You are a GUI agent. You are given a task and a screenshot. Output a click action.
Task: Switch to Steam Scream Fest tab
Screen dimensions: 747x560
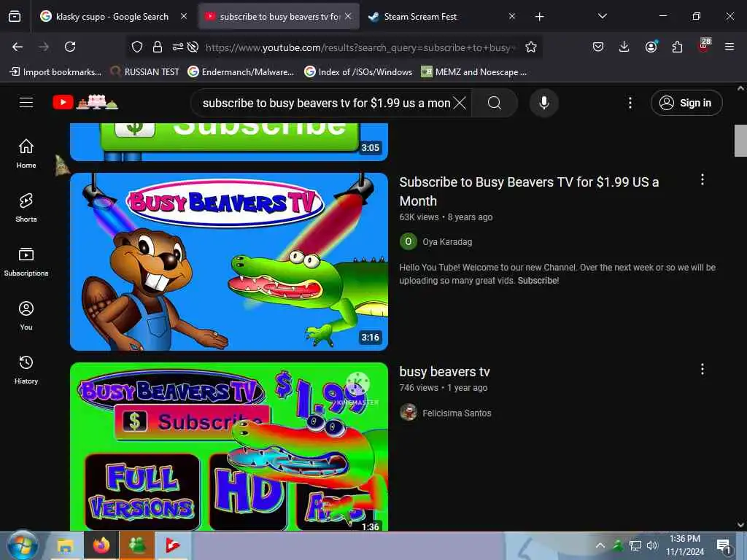(x=420, y=17)
